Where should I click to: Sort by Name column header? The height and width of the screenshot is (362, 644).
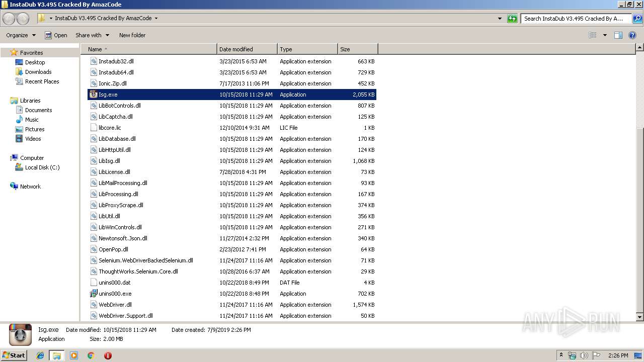tap(151, 49)
